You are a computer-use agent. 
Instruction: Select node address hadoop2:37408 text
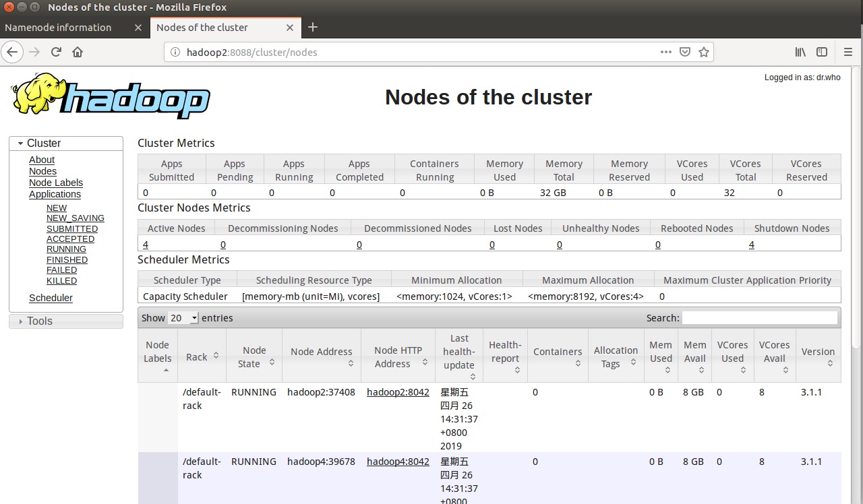coord(321,392)
